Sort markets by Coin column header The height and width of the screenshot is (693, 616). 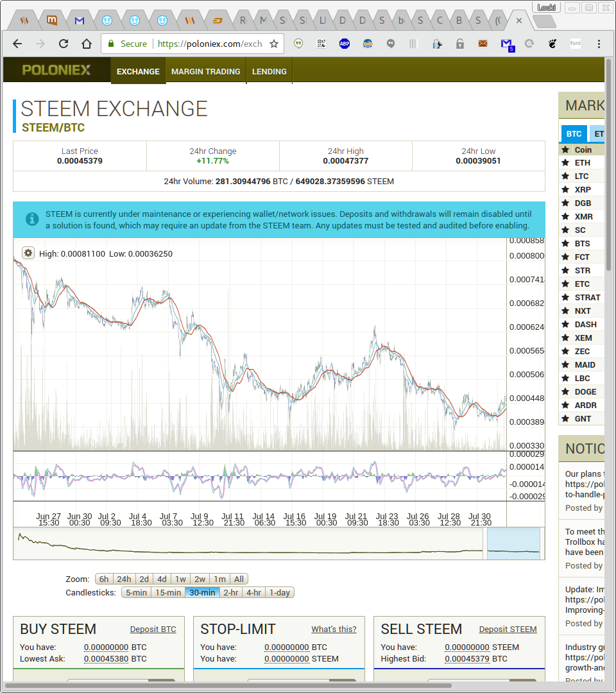(x=583, y=150)
